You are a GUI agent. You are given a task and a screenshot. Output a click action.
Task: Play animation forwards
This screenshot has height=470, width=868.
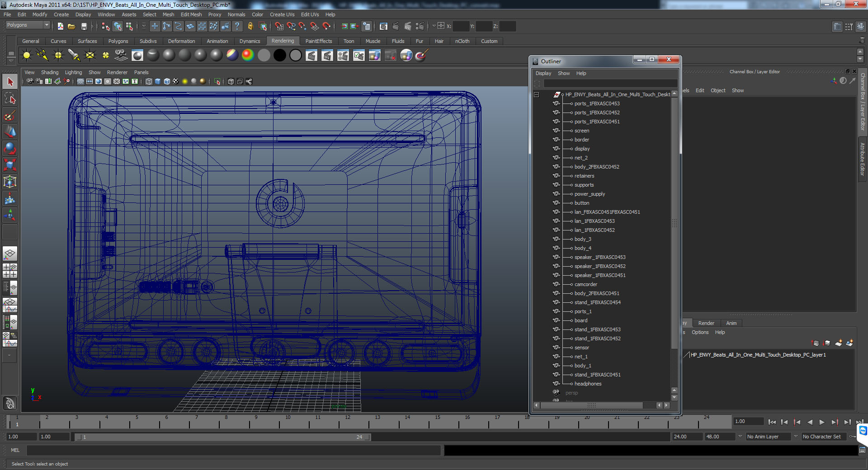click(822, 422)
